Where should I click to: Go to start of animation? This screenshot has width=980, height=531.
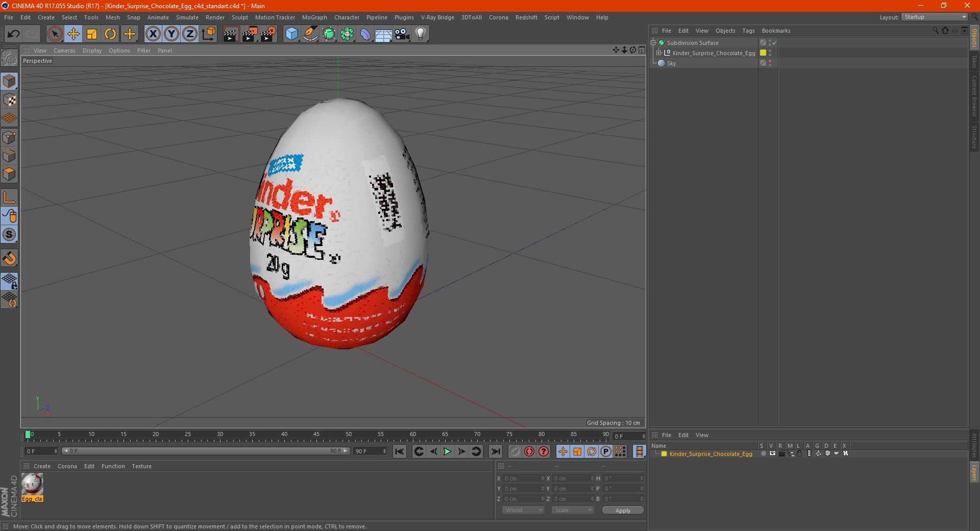(400, 451)
